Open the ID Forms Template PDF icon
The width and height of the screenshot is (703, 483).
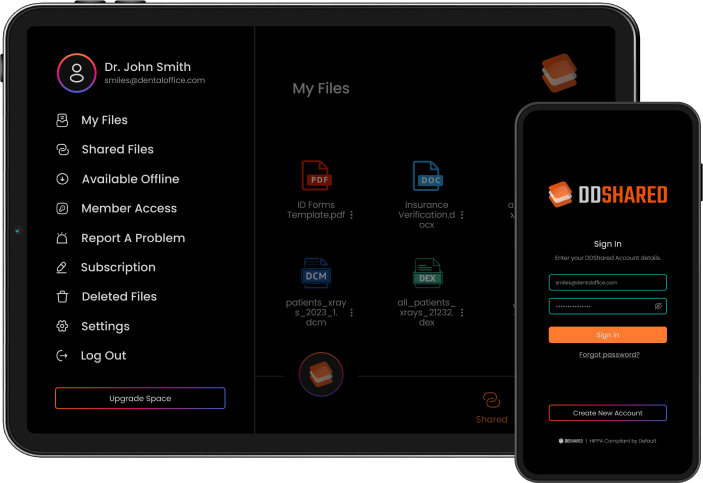tap(317, 175)
